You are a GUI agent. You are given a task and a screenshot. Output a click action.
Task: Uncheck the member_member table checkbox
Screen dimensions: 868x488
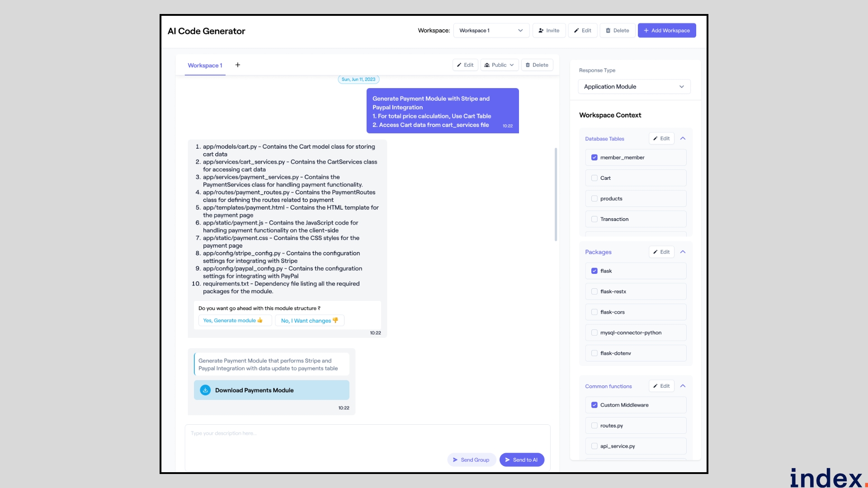tap(594, 157)
